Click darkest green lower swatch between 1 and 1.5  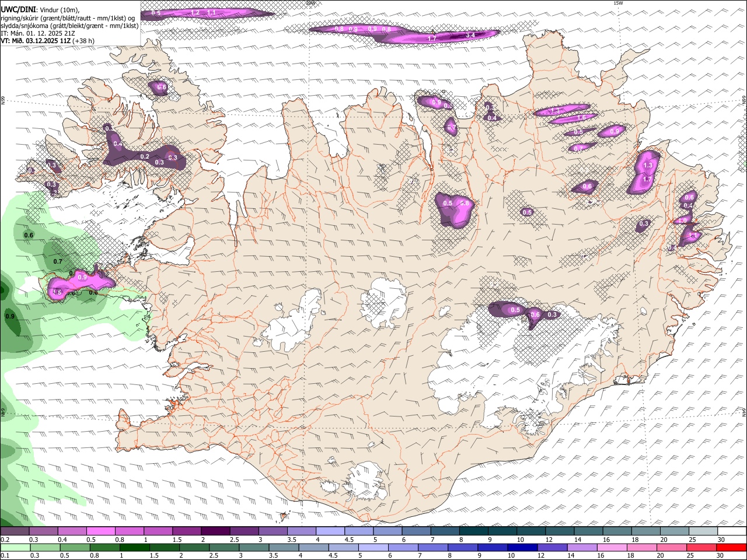(134, 547)
